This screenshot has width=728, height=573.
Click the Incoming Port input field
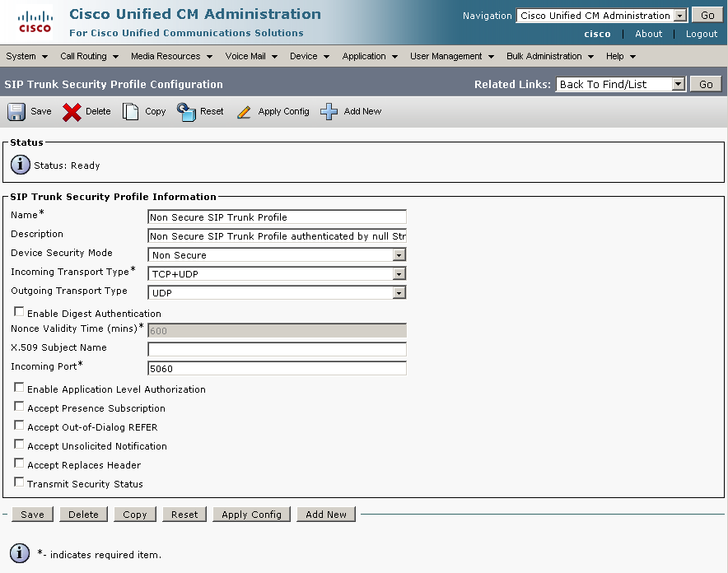[277, 369]
